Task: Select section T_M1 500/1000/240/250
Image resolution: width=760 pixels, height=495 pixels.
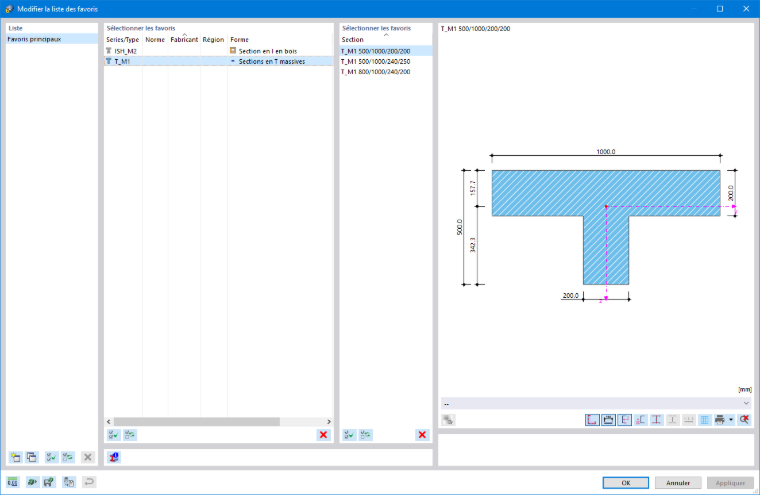Action: (386, 62)
